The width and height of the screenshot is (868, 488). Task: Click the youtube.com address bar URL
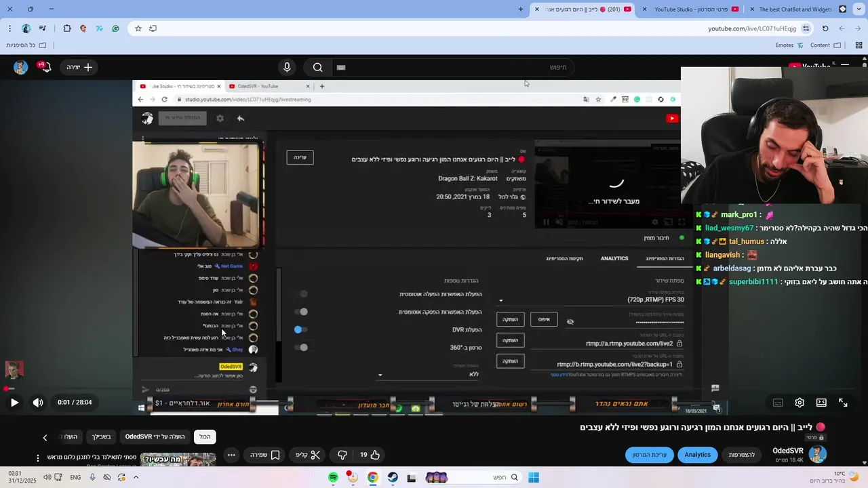[x=752, y=28]
